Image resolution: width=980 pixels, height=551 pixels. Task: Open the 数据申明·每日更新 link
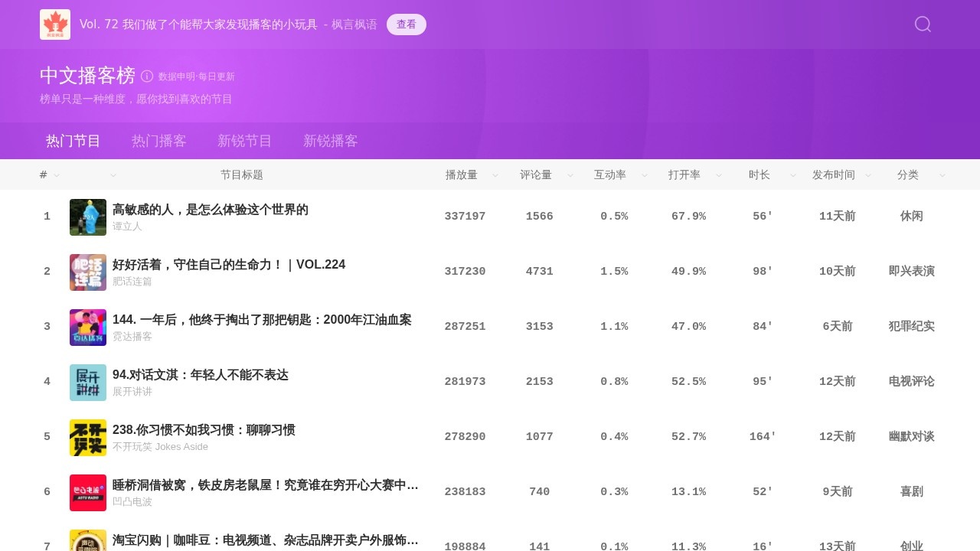[195, 76]
